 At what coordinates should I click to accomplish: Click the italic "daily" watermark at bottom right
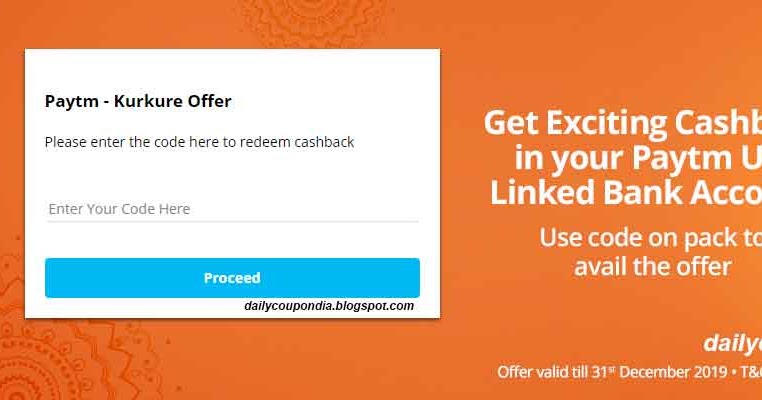coord(732,343)
